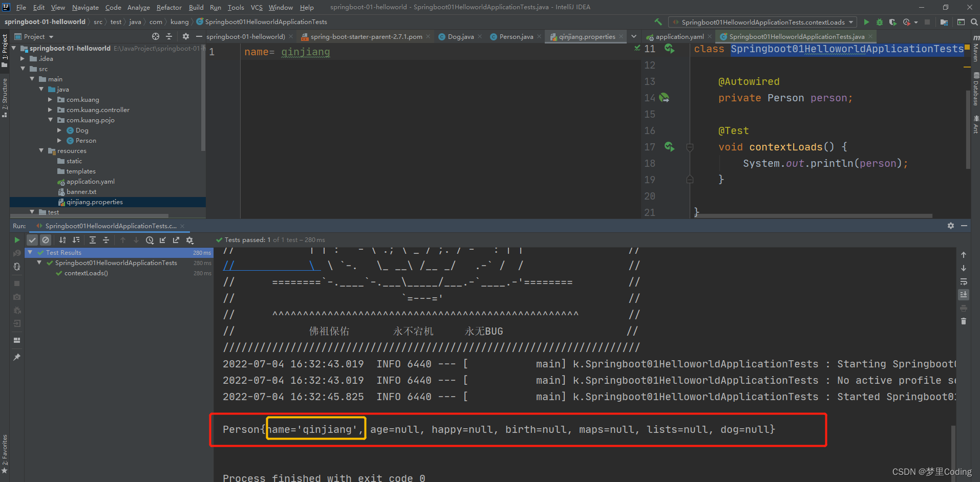The width and height of the screenshot is (980, 482).
Task: Open Run tool window settings gear
Action: 951,226
